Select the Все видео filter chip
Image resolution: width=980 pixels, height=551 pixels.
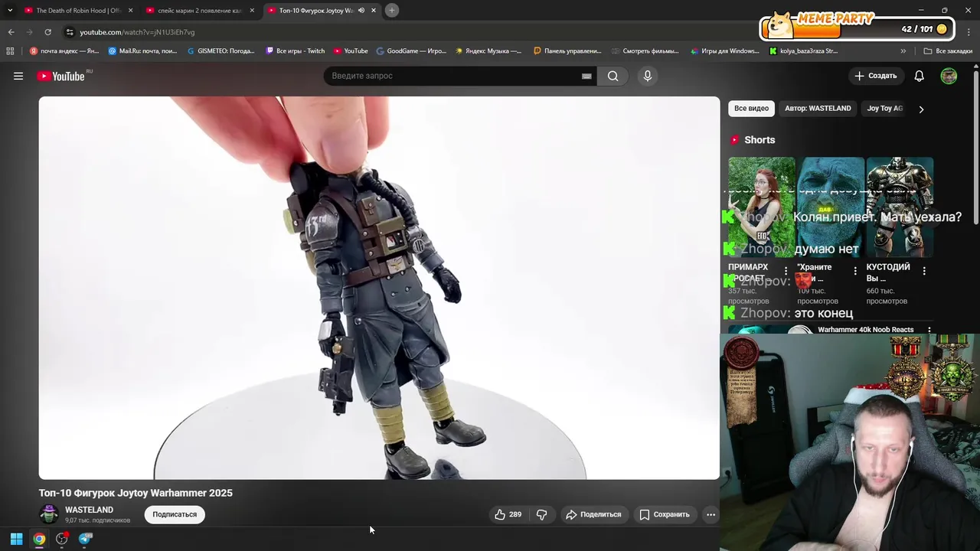click(x=751, y=109)
